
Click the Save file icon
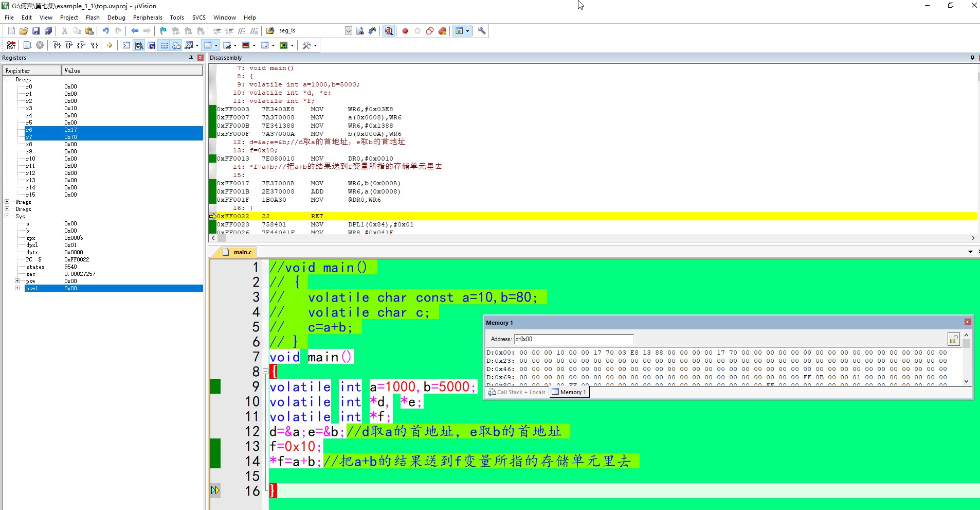36,31
